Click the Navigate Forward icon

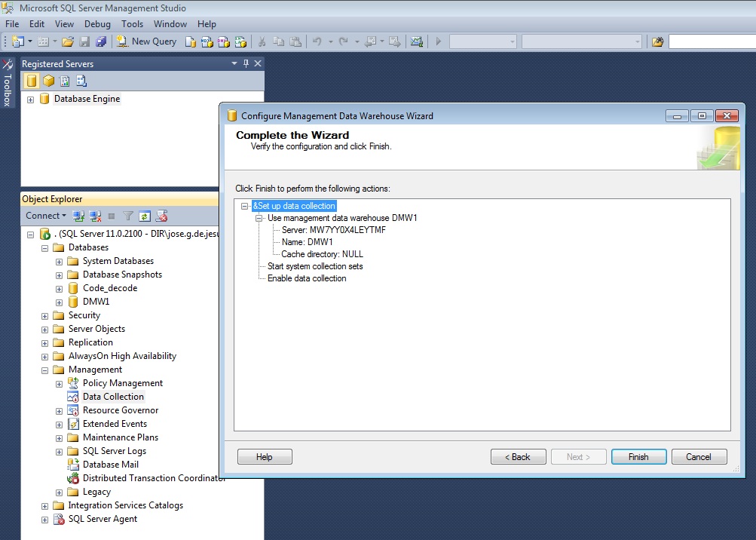tap(394, 41)
